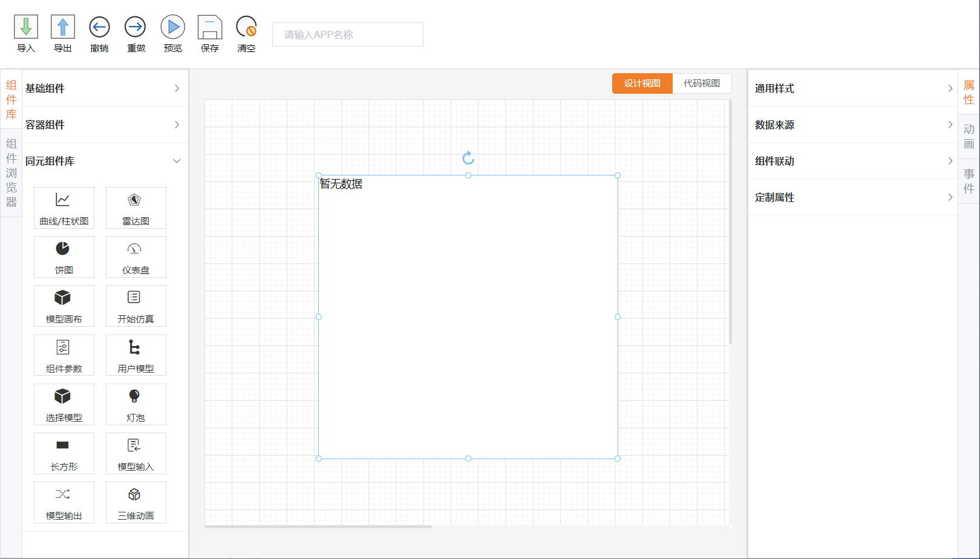Click the canvas horizontal scrollbar
Screen dimensions: 980x559
(318, 526)
